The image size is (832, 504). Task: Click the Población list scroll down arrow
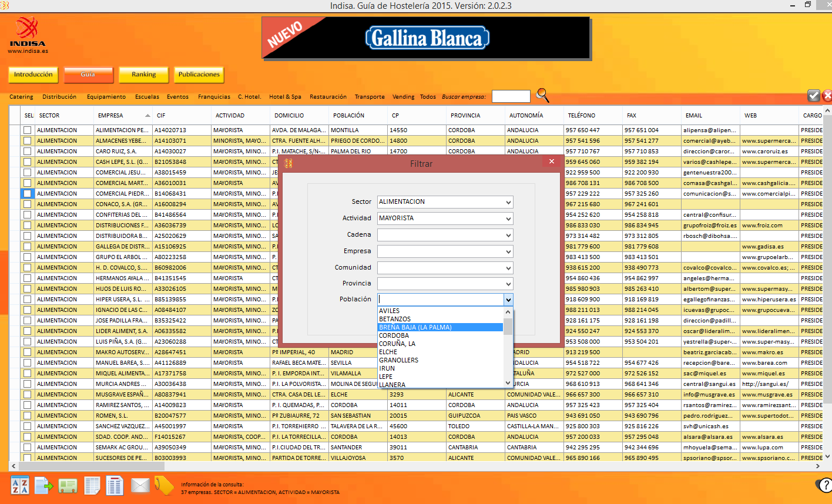[508, 383]
